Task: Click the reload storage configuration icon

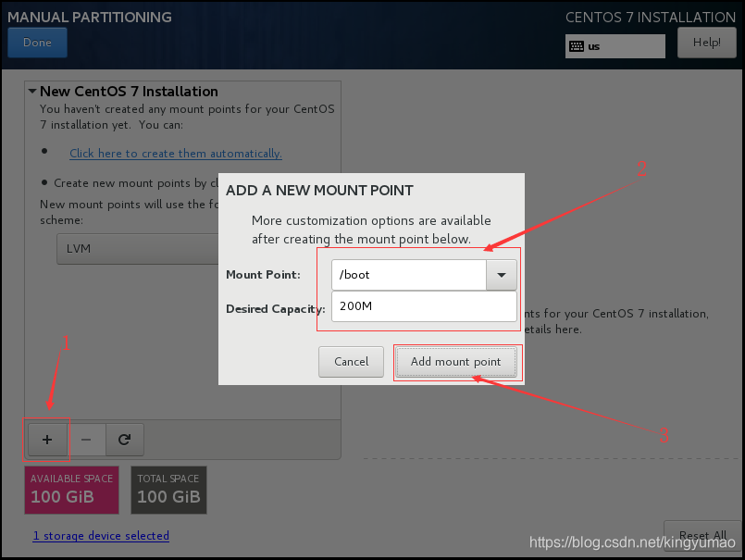Action: tap(125, 440)
